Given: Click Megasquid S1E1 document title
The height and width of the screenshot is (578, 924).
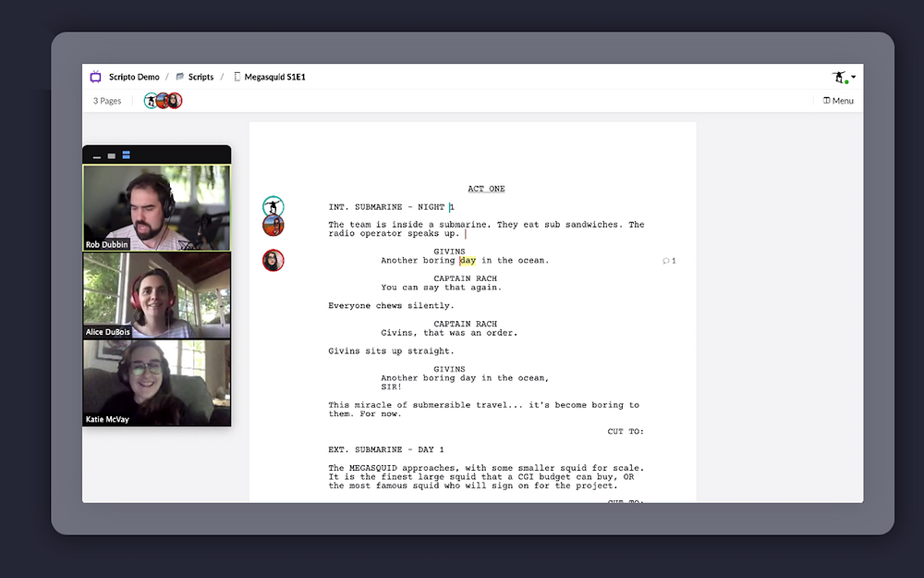Looking at the screenshot, I should coord(274,77).
